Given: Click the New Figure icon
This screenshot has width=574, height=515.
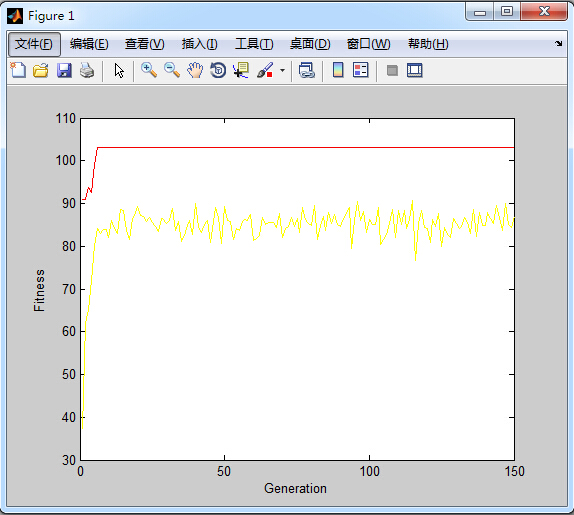Looking at the screenshot, I should point(18,70).
